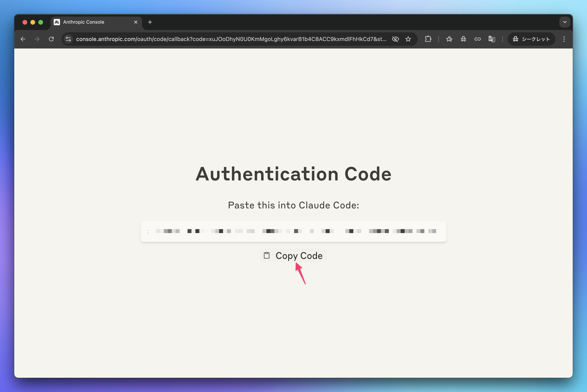Click the link chain extension icon

477,39
